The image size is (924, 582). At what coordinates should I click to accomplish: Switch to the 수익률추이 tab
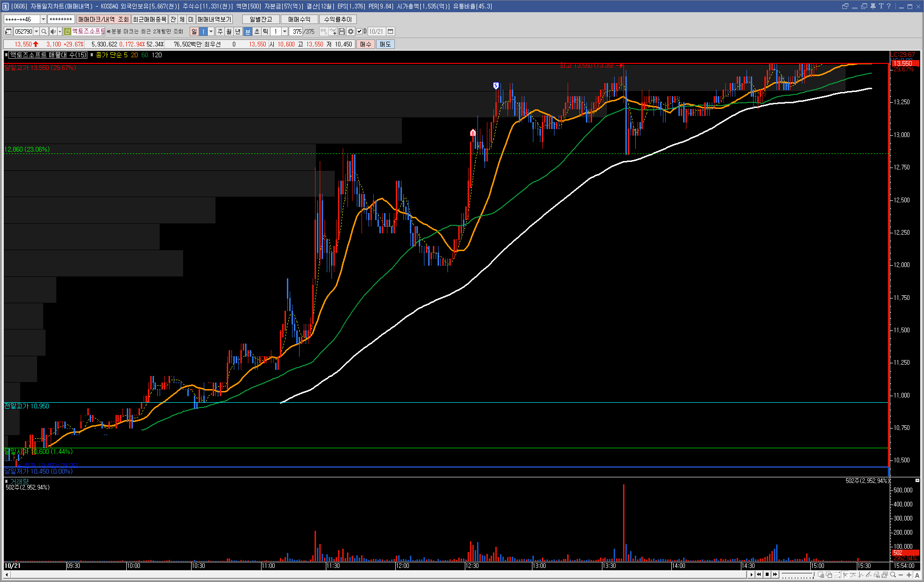pyautogui.click(x=338, y=19)
